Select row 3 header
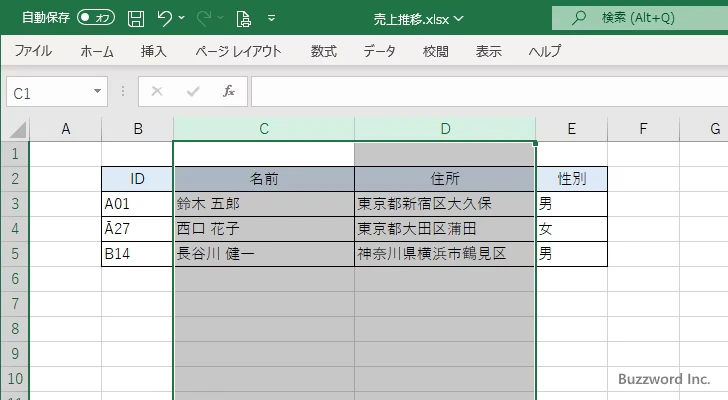 click(x=15, y=204)
